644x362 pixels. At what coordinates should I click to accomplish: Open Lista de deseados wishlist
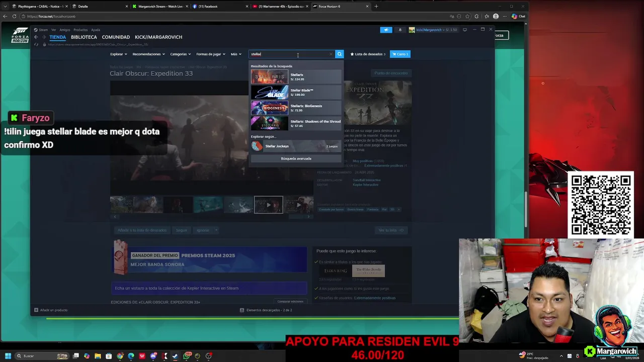(368, 54)
